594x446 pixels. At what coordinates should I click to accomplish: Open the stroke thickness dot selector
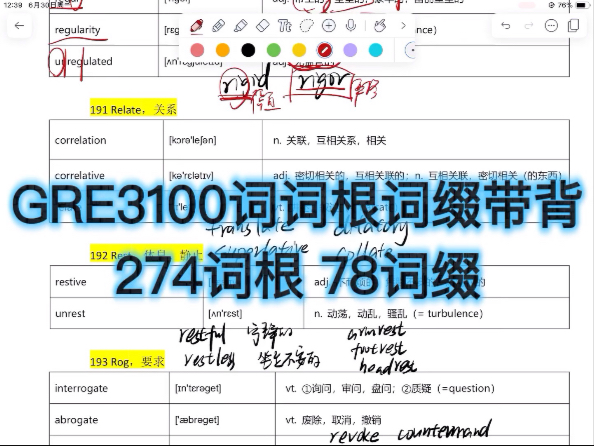point(411,50)
